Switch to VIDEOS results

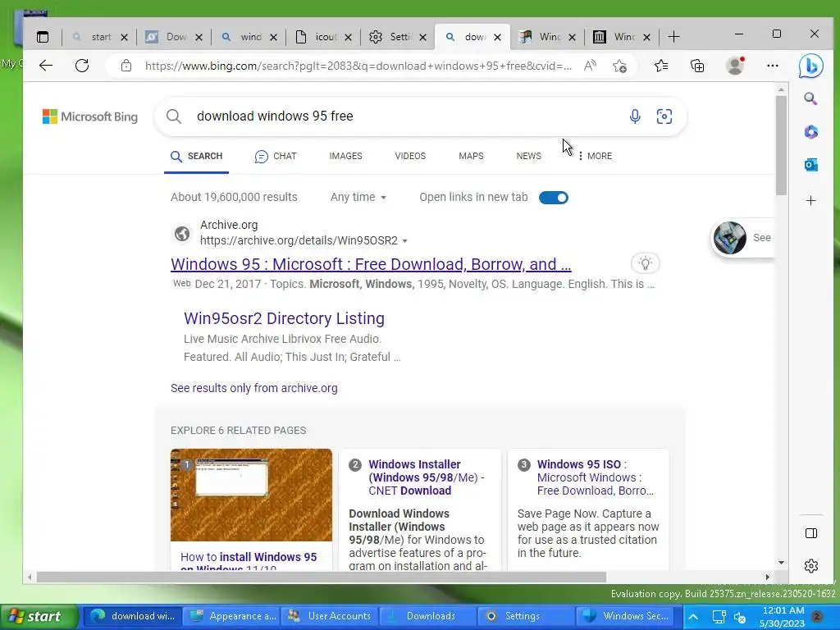pos(410,156)
